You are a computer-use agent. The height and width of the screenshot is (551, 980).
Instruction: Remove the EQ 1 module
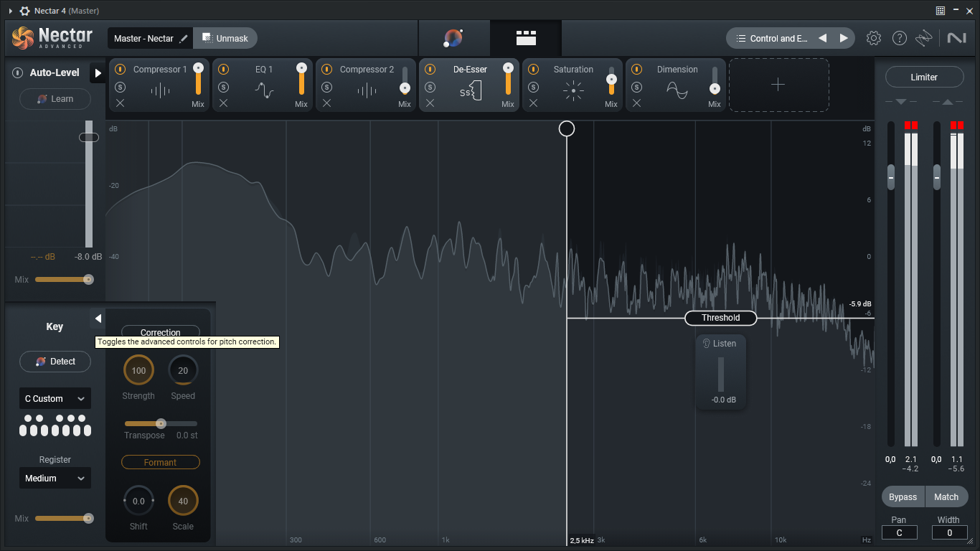tap(223, 103)
